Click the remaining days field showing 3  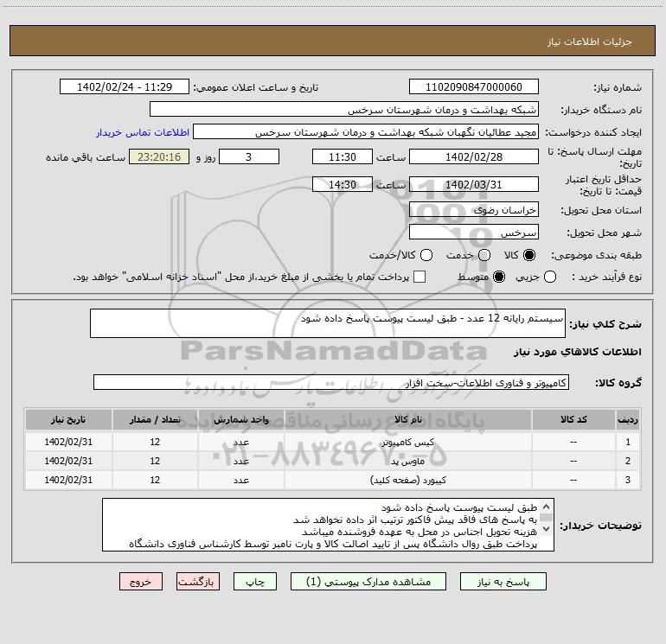point(249,156)
